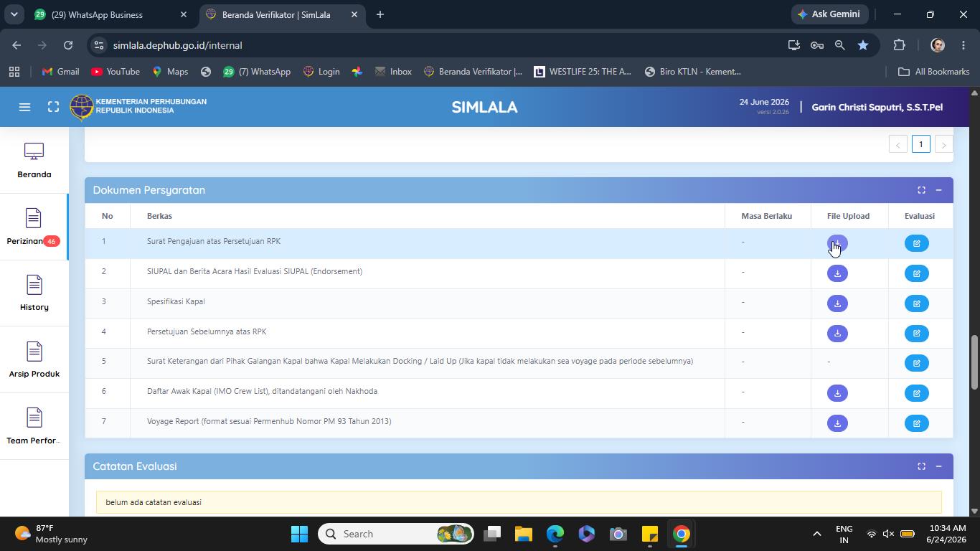Open evaluation for SIUPAL Endorsement row
This screenshot has width=980, height=551.
click(916, 273)
